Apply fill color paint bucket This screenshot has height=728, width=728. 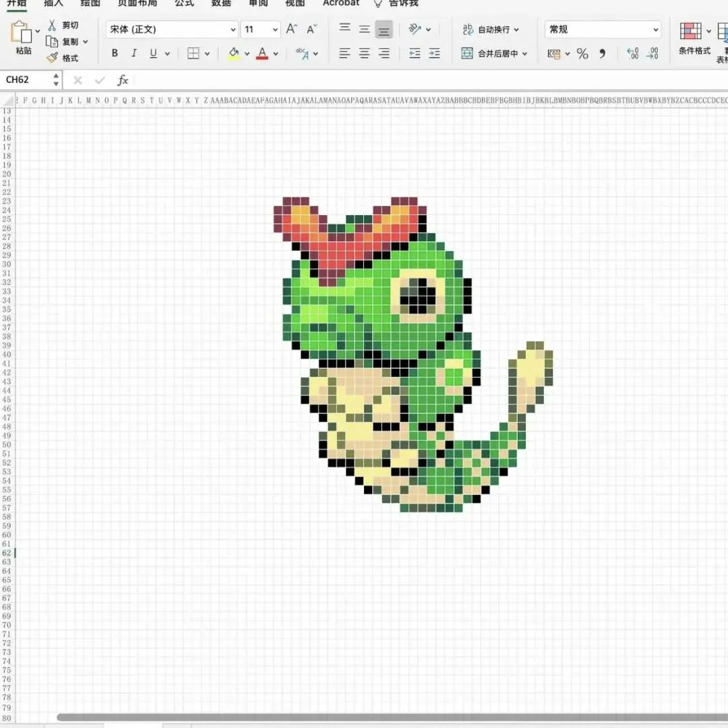click(x=234, y=53)
